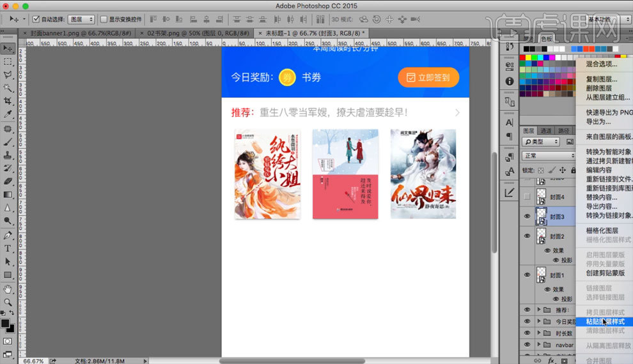Viewport: 633px width, 364px height.
Task: Hide the 投影 effect under 封面1
Action: (x=556, y=299)
